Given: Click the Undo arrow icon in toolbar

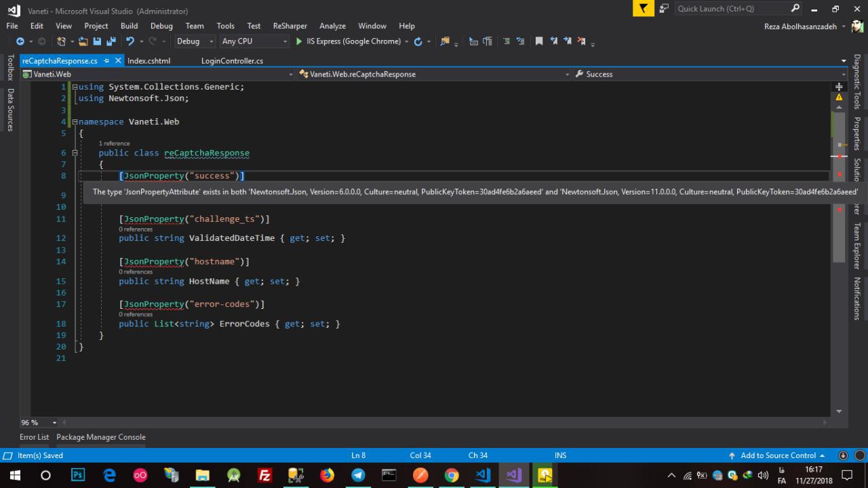Looking at the screenshot, I should [130, 41].
